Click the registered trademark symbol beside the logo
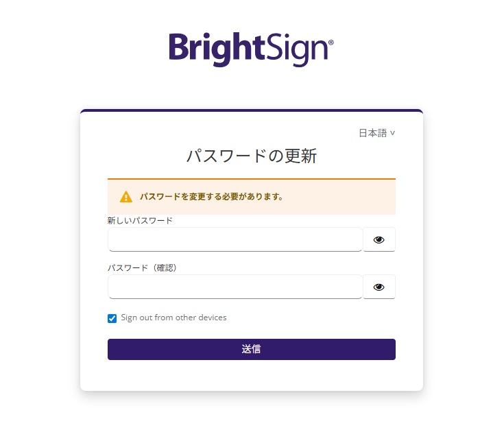The image size is (504, 430). click(331, 43)
